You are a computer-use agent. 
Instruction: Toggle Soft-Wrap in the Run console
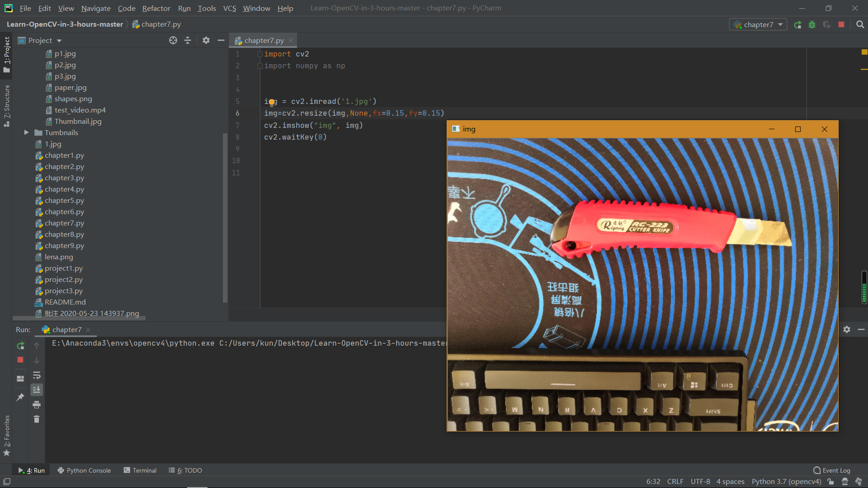(37, 375)
